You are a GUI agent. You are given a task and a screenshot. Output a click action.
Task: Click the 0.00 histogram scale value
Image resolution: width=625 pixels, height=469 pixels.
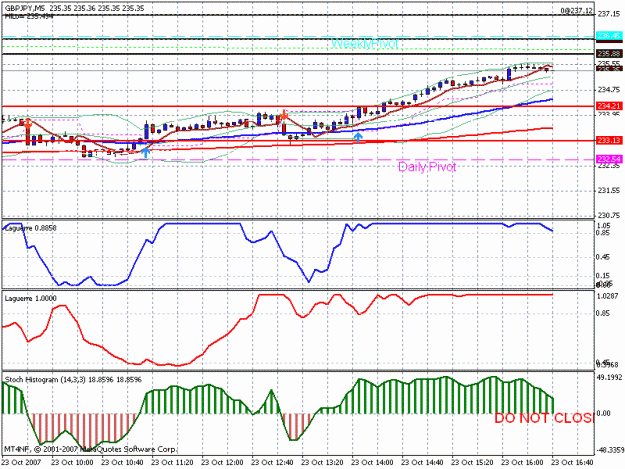pyautogui.click(x=603, y=413)
